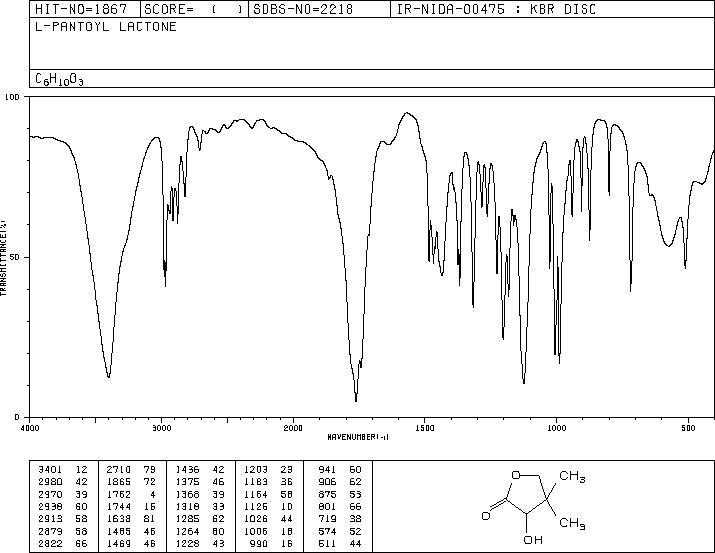Viewport: 715px width, 553px height.
Task: Select the 1865 peak table entry
Action: pos(131,482)
